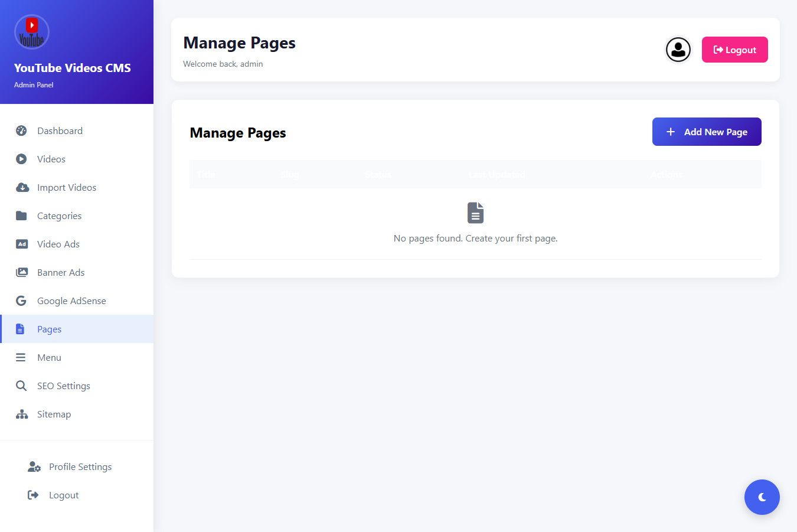Click the Pages document icon in the sidebar
Viewport: 797px width, 532px height.
point(20,329)
